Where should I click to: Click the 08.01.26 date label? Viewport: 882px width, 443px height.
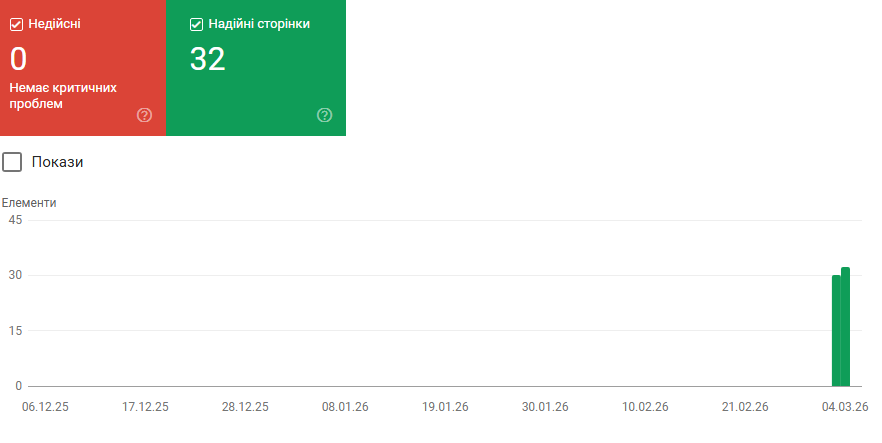pos(345,407)
